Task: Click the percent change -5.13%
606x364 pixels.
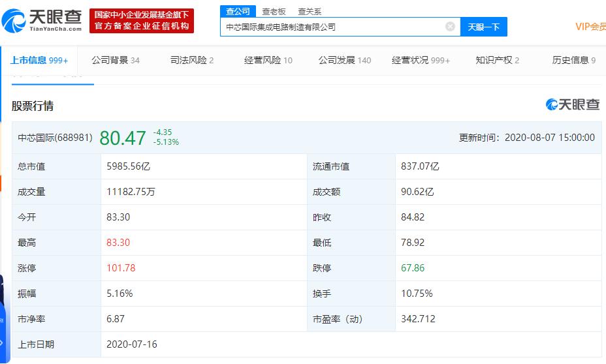Action: pyautogui.click(x=166, y=142)
